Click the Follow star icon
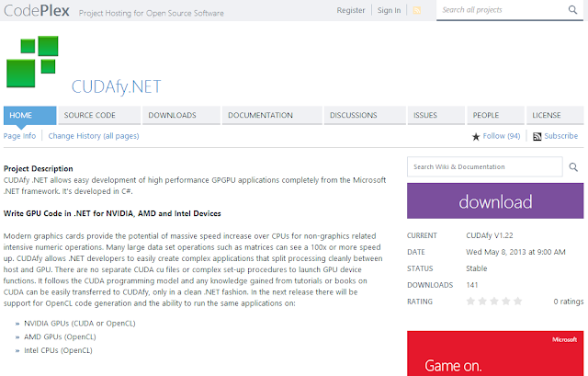 (x=476, y=136)
